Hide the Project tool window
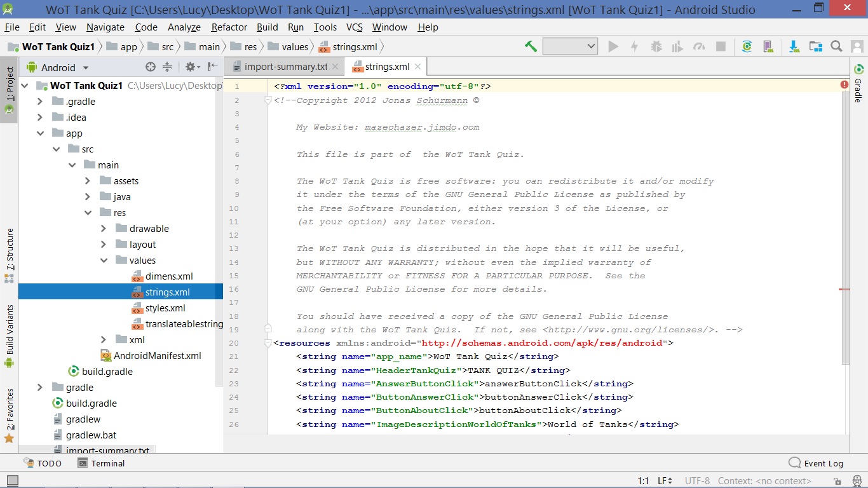This screenshot has width=868, height=488. 212,67
